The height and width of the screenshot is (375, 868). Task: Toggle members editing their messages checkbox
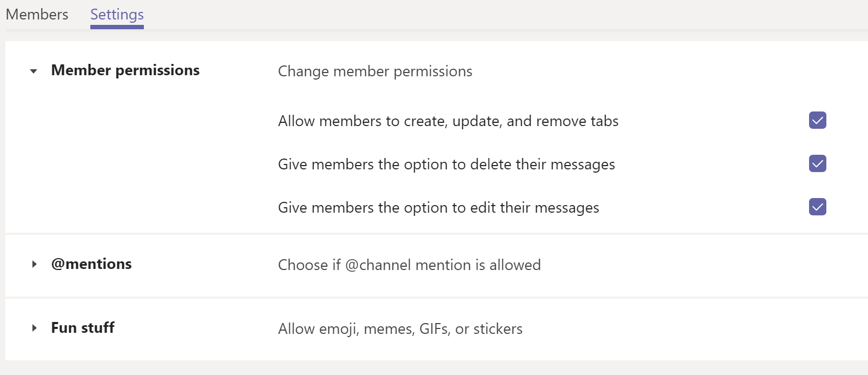pos(817,207)
